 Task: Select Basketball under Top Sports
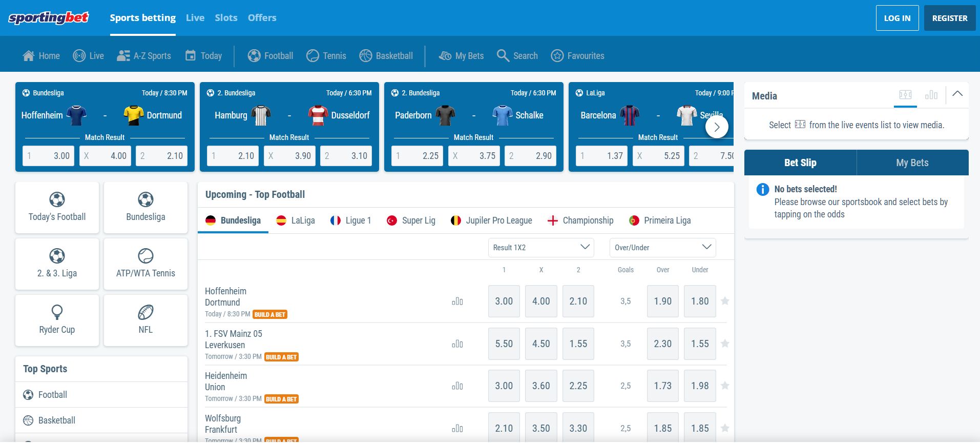(x=101, y=420)
